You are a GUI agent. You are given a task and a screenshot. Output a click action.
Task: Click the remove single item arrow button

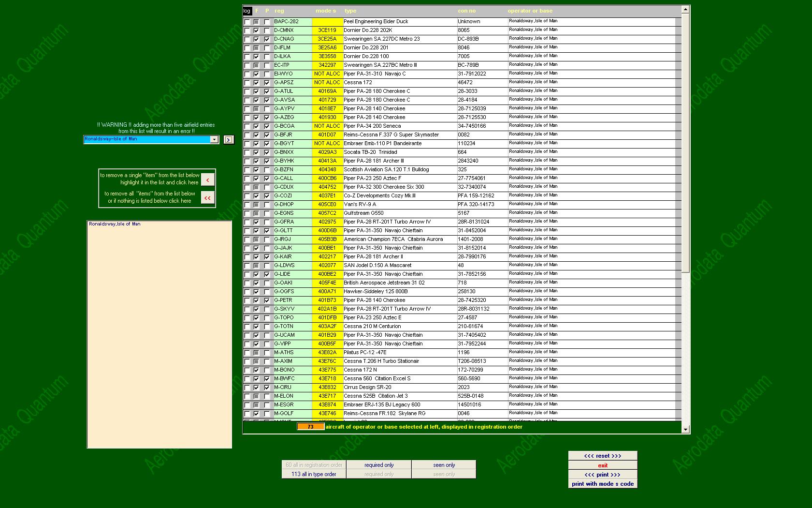click(x=207, y=180)
